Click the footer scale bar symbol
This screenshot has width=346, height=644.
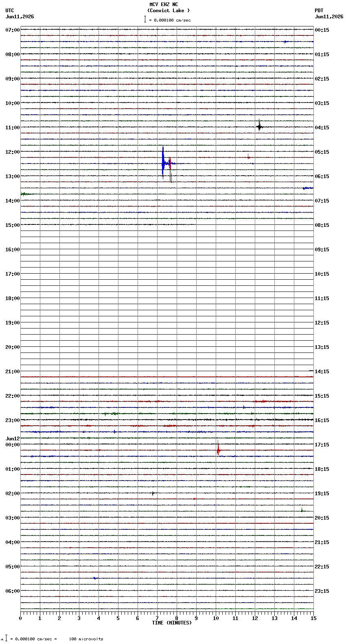(x=6, y=638)
